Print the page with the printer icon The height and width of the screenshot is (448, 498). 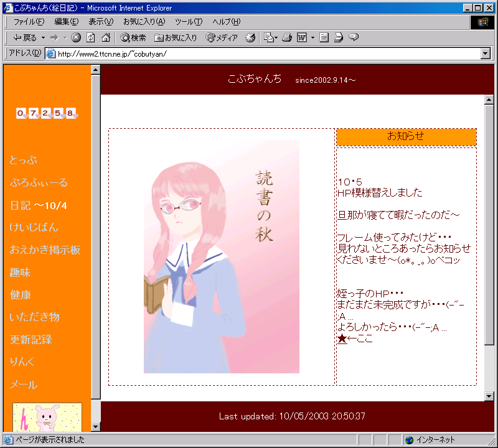(287, 37)
